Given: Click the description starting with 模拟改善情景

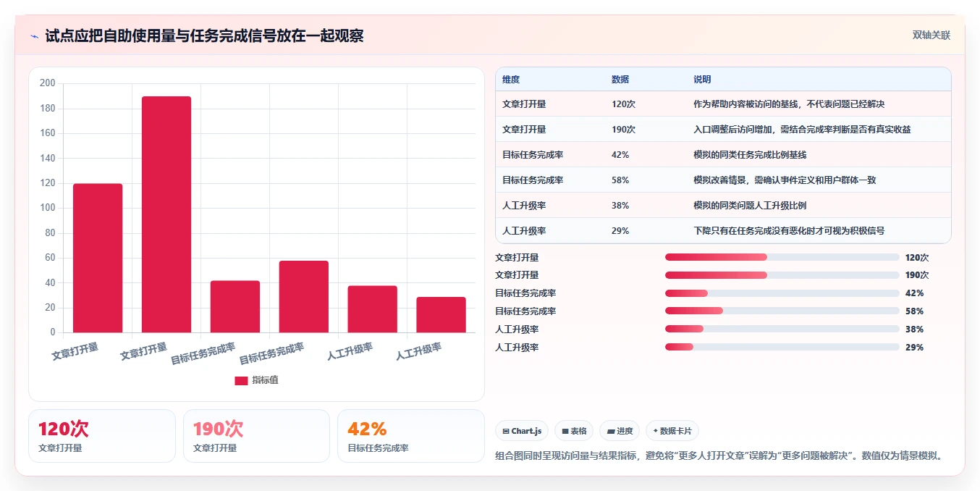Looking at the screenshot, I should pos(785,180).
